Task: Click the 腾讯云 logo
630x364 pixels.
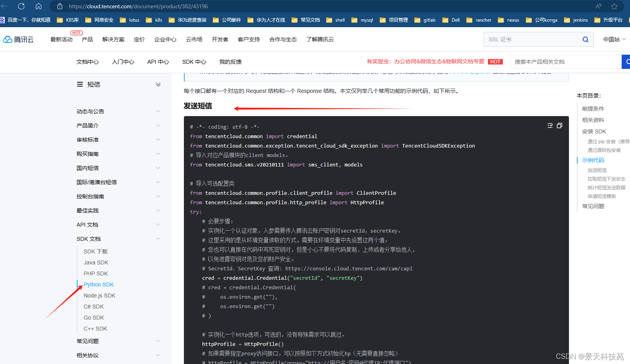Action: (18, 39)
